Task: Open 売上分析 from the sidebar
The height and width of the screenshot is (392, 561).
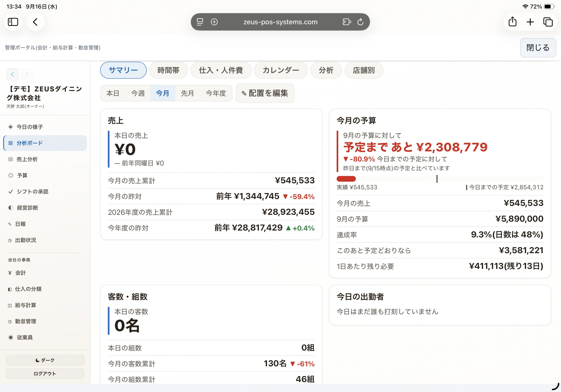Action: tap(45, 159)
